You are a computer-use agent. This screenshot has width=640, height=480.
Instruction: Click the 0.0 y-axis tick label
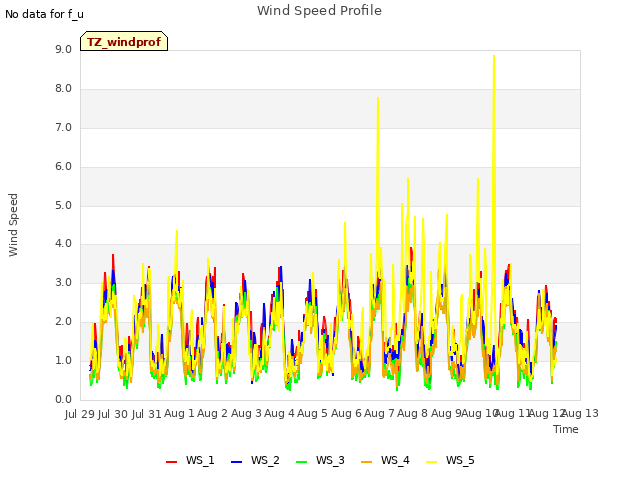[63, 399]
